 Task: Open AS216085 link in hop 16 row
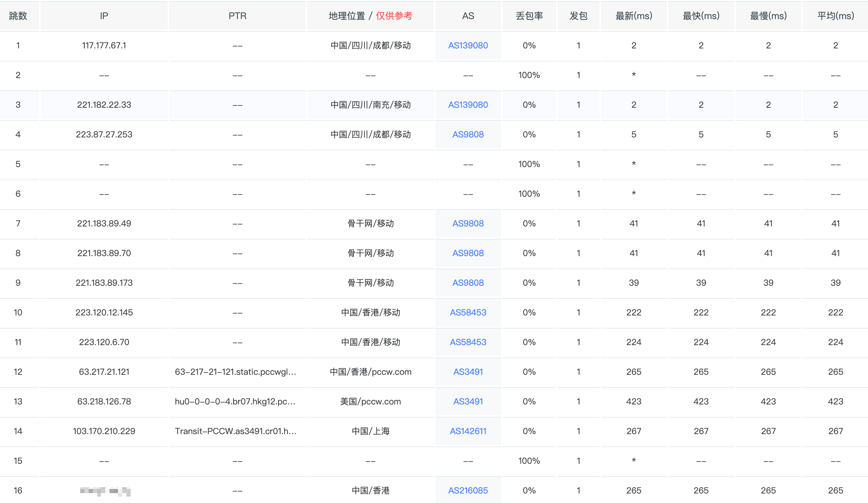[x=468, y=491]
